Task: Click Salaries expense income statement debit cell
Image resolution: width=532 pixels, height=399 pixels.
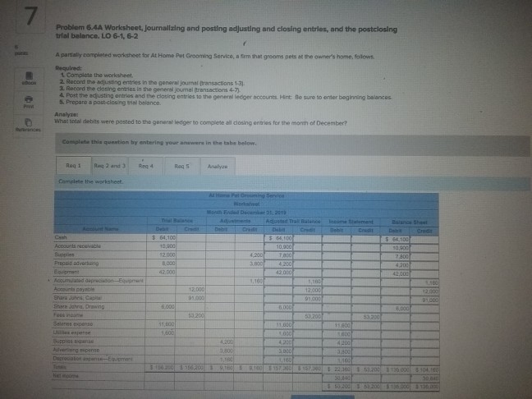Action: pos(337,325)
